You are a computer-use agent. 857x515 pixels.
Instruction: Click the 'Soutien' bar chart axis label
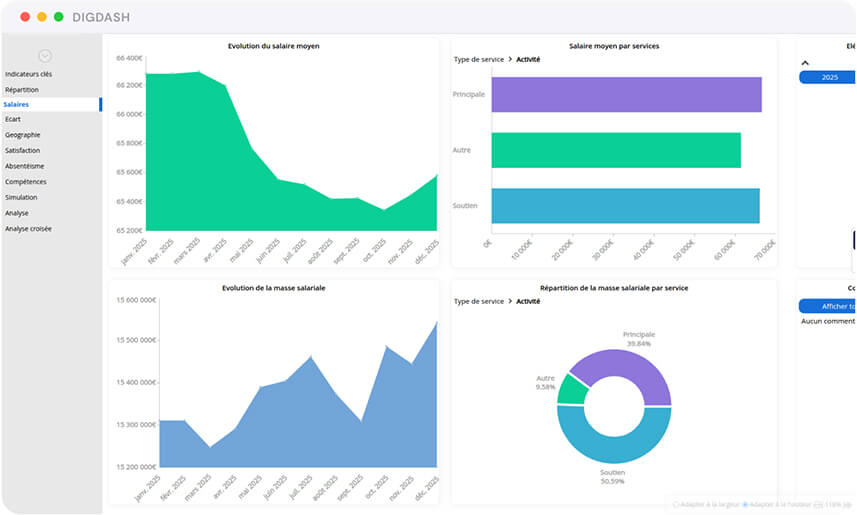click(465, 206)
